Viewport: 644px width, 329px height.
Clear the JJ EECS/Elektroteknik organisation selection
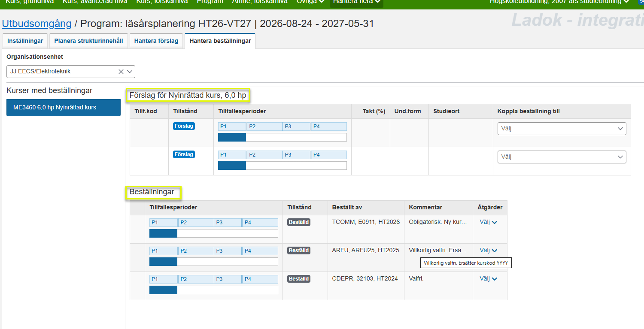click(121, 72)
